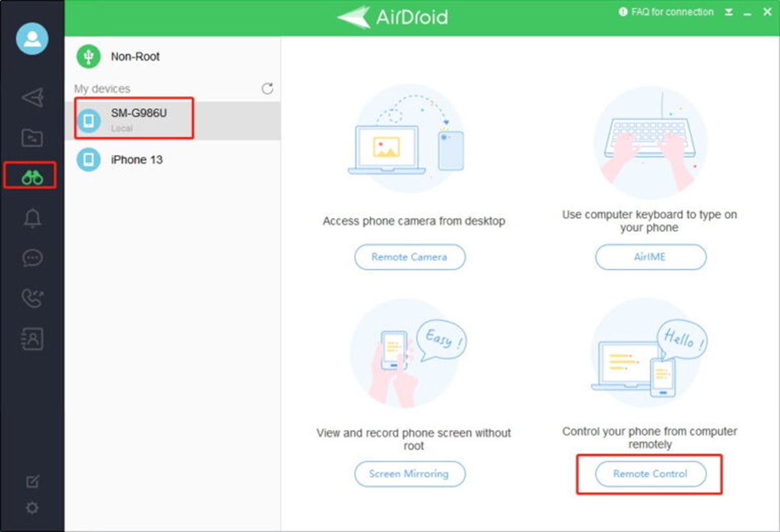Click the collapse-to-tray arrow in title bar
The width and height of the screenshot is (780, 532).
pyautogui.click(x=729, y=12)
